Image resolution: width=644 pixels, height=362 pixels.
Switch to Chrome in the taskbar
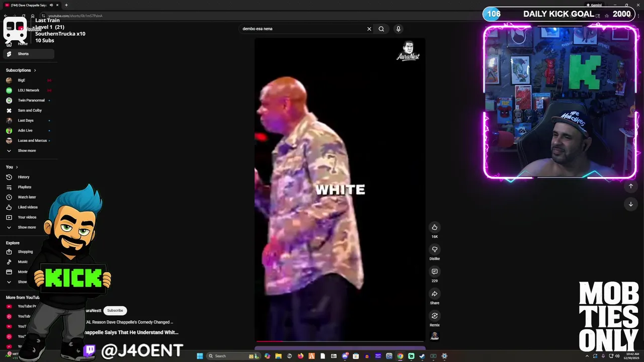400,356
